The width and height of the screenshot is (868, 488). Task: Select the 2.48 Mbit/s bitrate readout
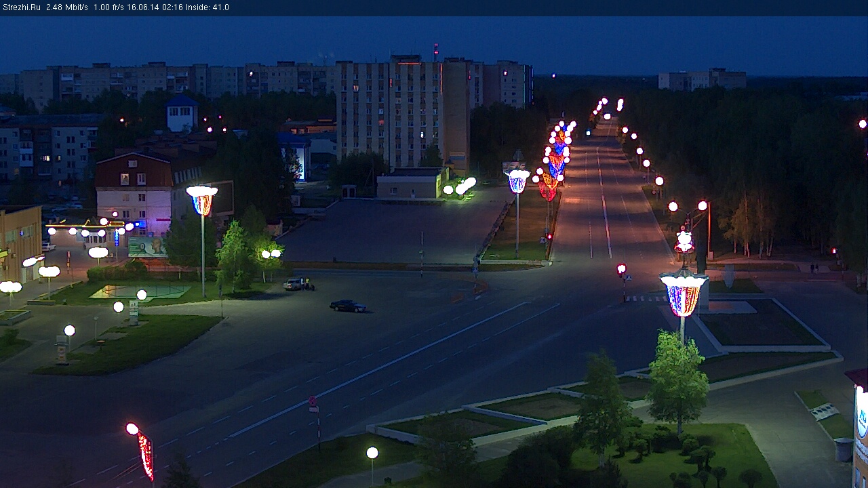(x=67, y=7)
